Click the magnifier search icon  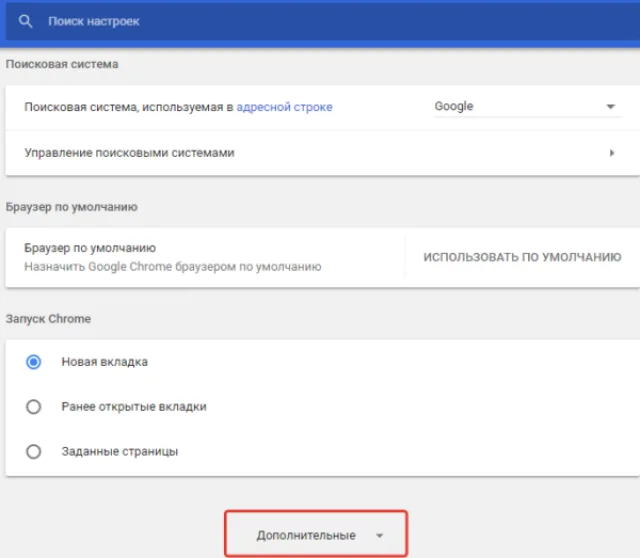[x=25, y=21]
